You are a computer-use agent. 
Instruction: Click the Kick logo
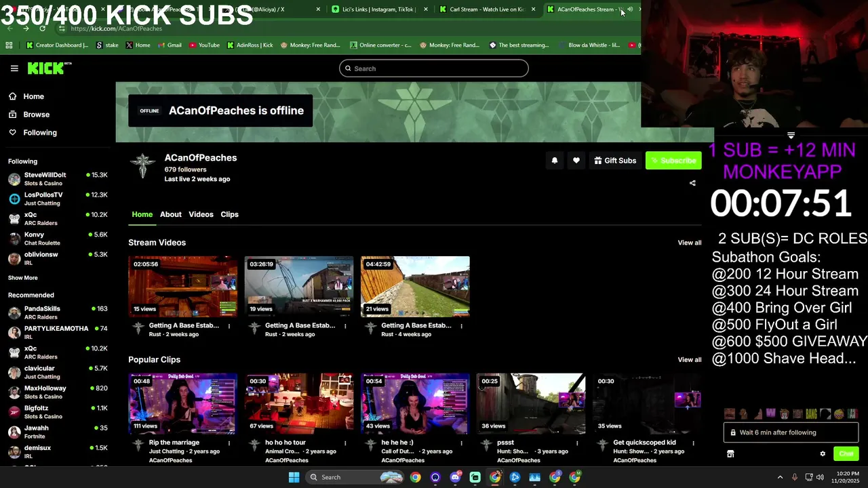[x=49, y=68]
